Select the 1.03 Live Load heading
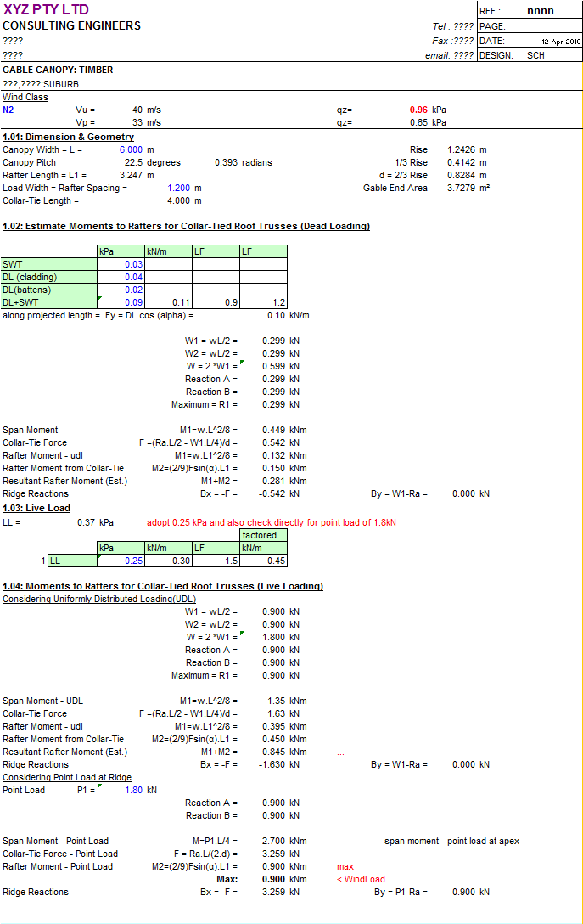 coord(36,508)
